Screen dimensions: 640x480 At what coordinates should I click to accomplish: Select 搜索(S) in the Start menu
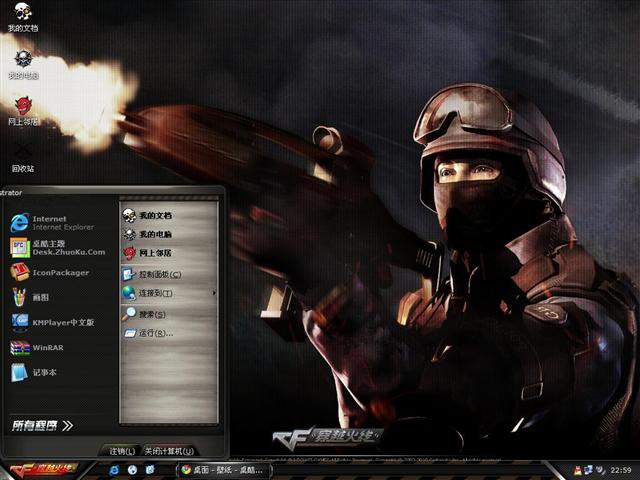coord(151,314)
